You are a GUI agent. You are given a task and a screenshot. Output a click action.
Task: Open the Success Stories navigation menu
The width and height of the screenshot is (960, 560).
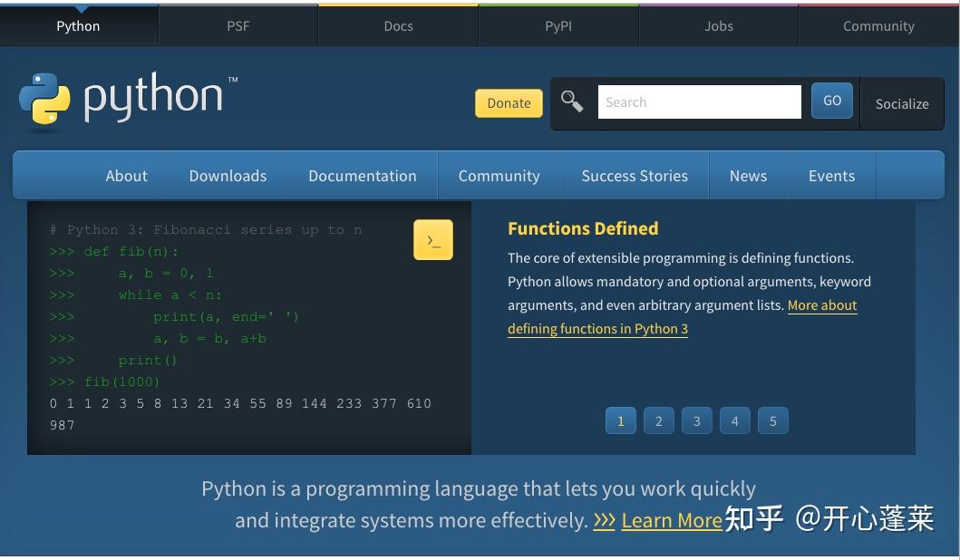click(635, 176)
